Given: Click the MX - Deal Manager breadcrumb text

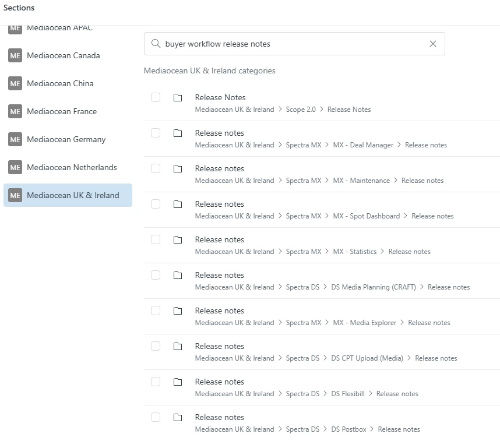Looking at the screenshot, I should coord(363,145).
